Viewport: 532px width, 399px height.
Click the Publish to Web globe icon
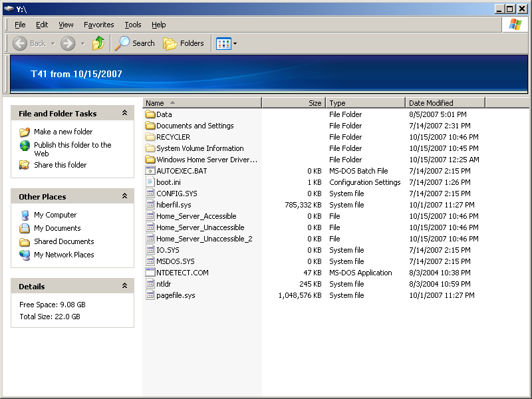[25, 146]
